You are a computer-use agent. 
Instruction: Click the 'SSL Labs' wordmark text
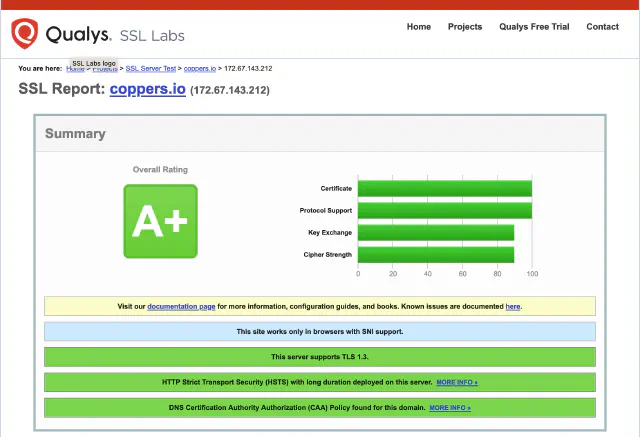point(152,36)
